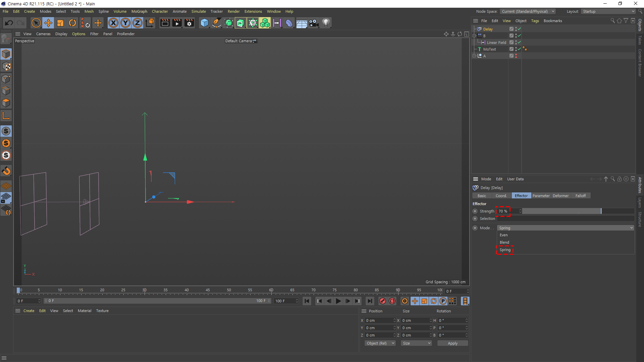
Task: Add a Light object icon
Action: pos(326,23)
